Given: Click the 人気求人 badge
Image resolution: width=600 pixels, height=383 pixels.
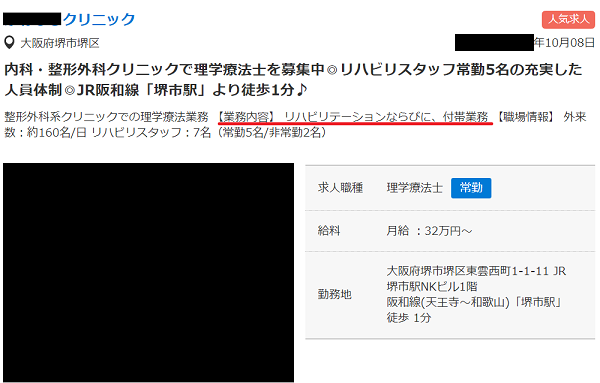Looking at the screenshot, I should point(568,19).
